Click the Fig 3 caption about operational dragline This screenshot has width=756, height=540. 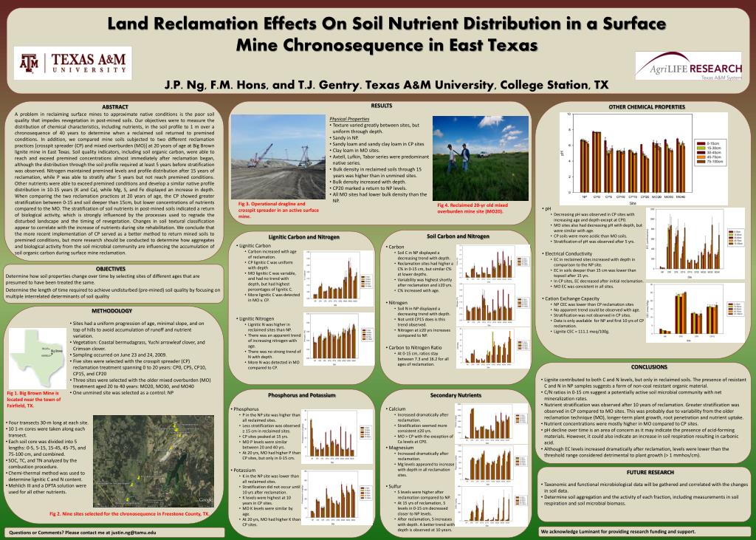pyautogui.click(x=278, y=211)
